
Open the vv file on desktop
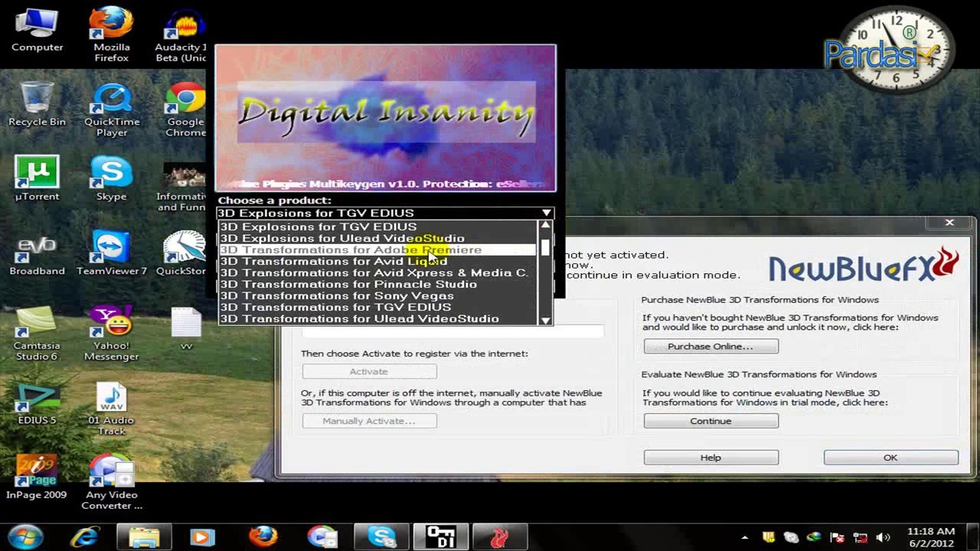186,328
